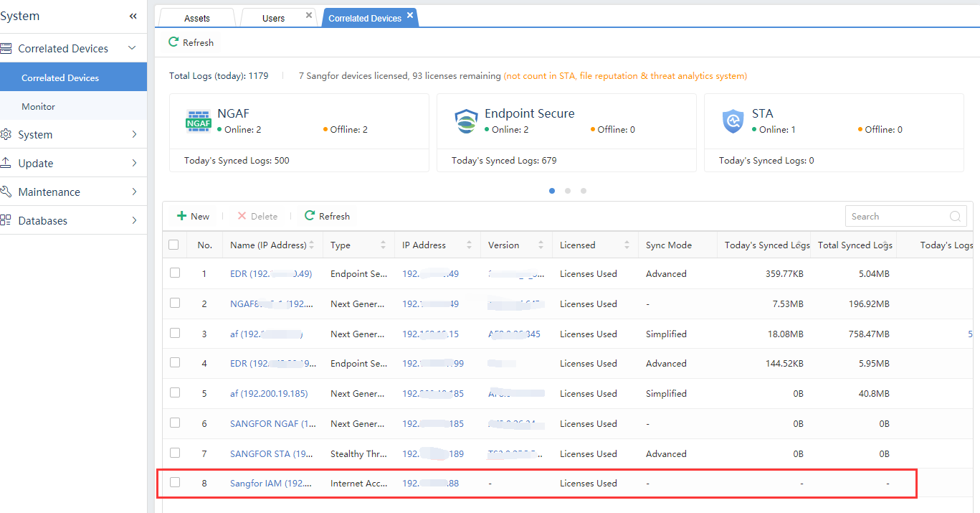
Task: Click the New button to add device
Action: click(x=194, y=216)
